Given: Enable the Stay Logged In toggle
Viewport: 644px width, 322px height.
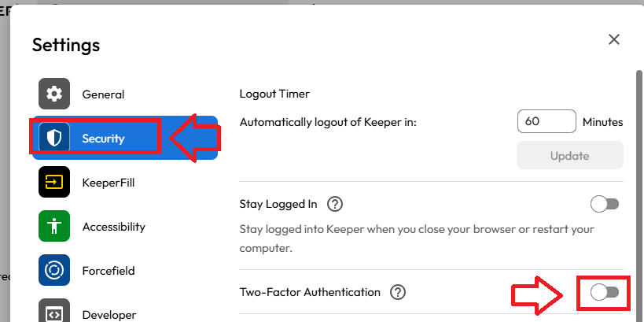Looking at the screenshot, I should point(605,205).
